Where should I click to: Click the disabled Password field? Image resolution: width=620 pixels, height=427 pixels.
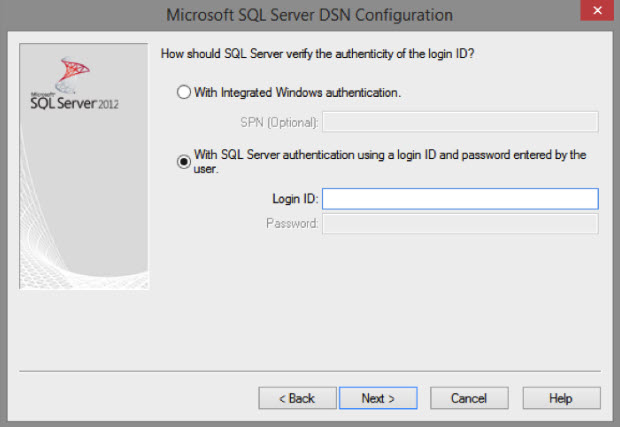coord(460,224)
